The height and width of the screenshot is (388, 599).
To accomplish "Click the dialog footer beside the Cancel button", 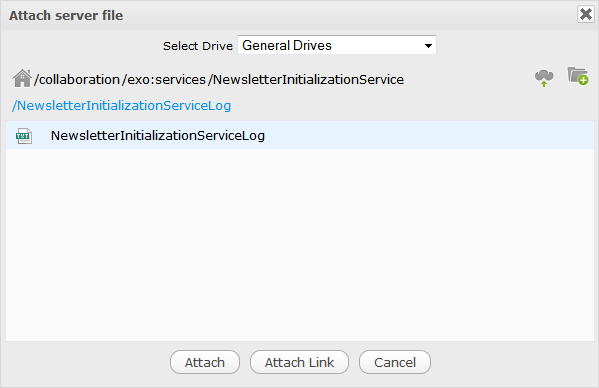I will (x=512, y=363).
